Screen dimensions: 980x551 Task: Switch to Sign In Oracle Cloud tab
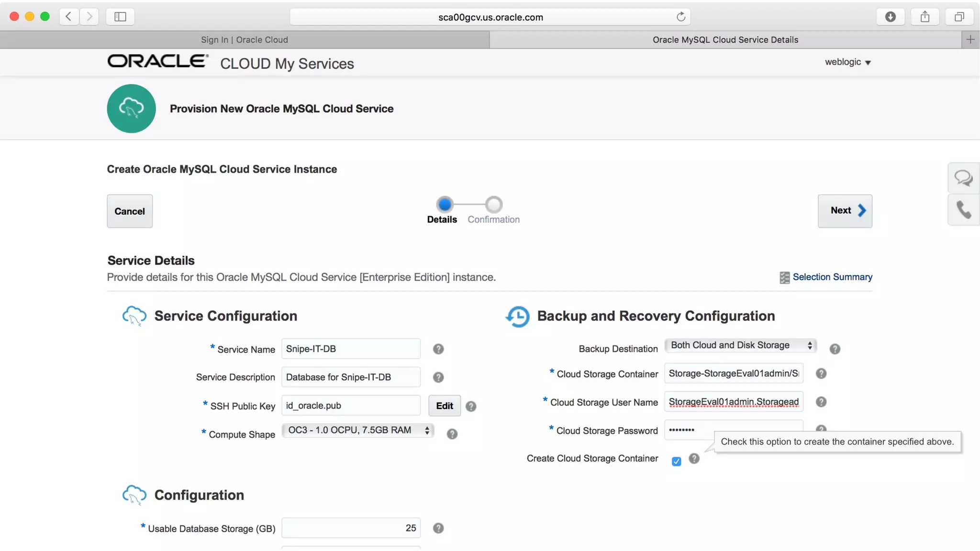tap(245, 40)
